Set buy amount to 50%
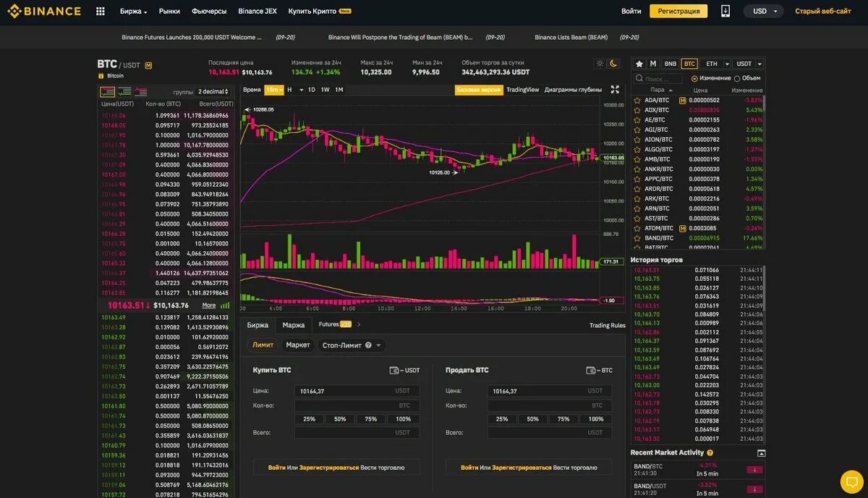 340,418
